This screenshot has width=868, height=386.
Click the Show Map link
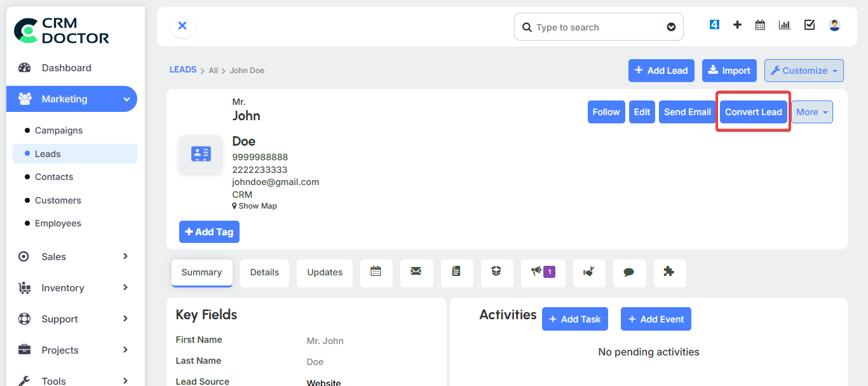[257, 206]
